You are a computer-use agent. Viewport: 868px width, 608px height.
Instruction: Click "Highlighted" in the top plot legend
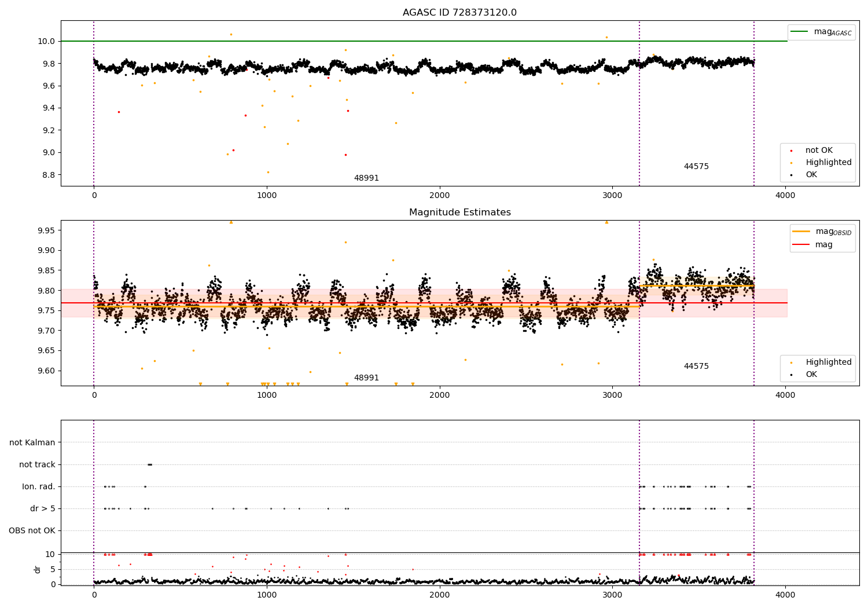pos(829,163)
